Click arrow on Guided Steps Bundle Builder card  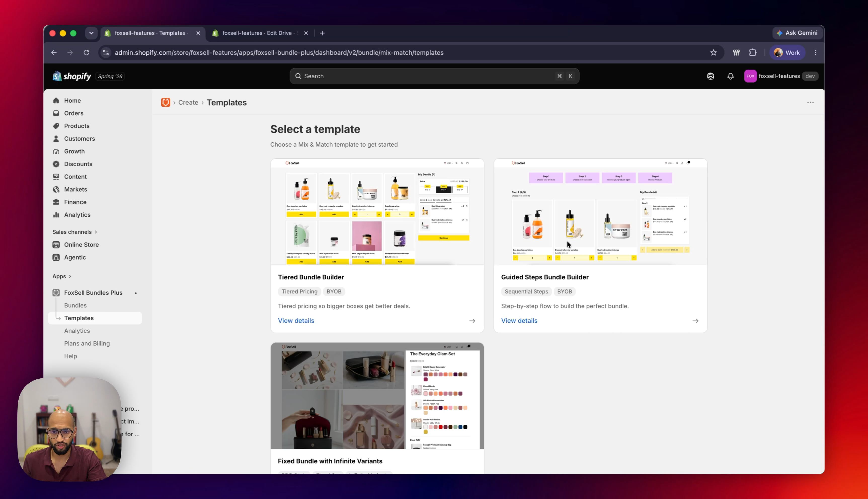click(x=695, y=321)
